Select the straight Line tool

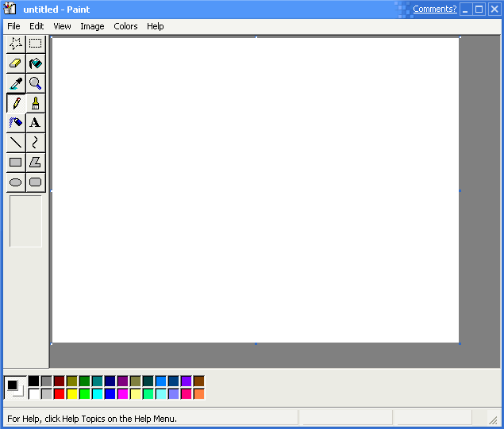[x=16, y=143]
